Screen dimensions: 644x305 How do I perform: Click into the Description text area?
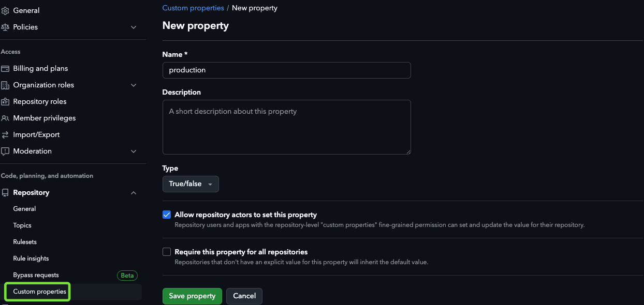pos(287,127)
